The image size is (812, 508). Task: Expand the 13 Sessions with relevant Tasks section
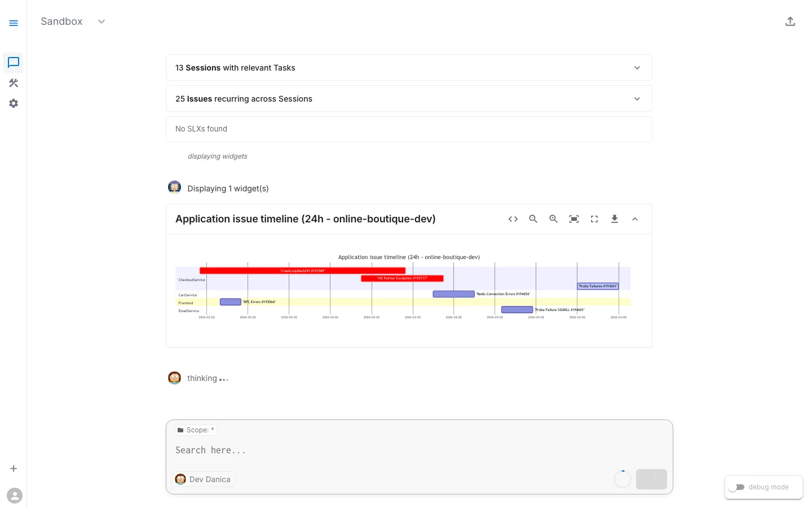point(637,67)
